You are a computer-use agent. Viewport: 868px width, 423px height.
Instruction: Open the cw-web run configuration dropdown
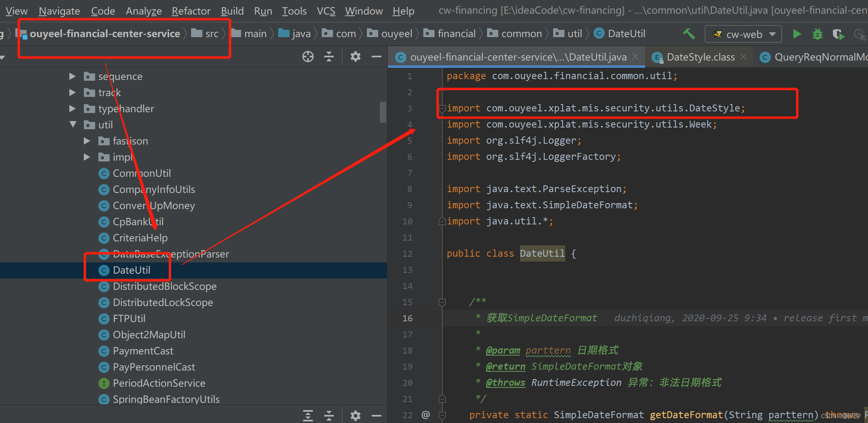click(x=743, y=34)
